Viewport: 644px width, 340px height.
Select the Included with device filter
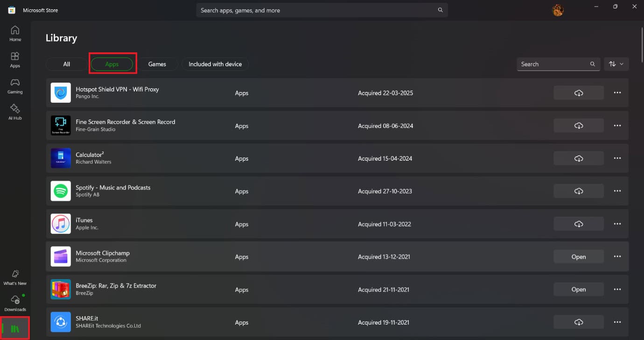coord(215,64)
